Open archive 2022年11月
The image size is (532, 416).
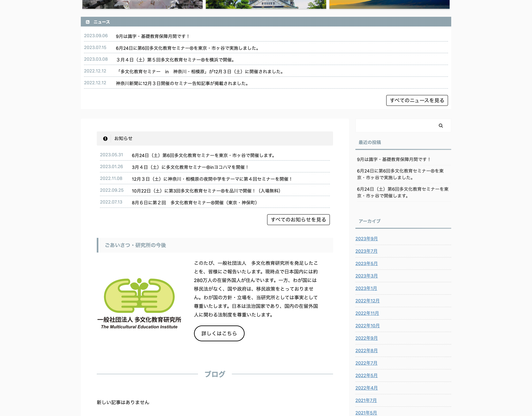coord(367,313)
